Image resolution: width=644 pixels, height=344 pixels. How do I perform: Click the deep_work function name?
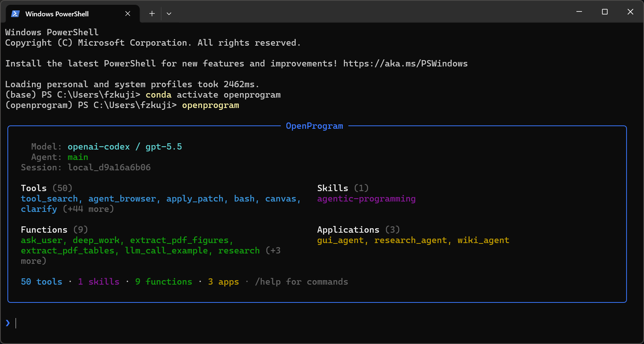click(96, 240)
